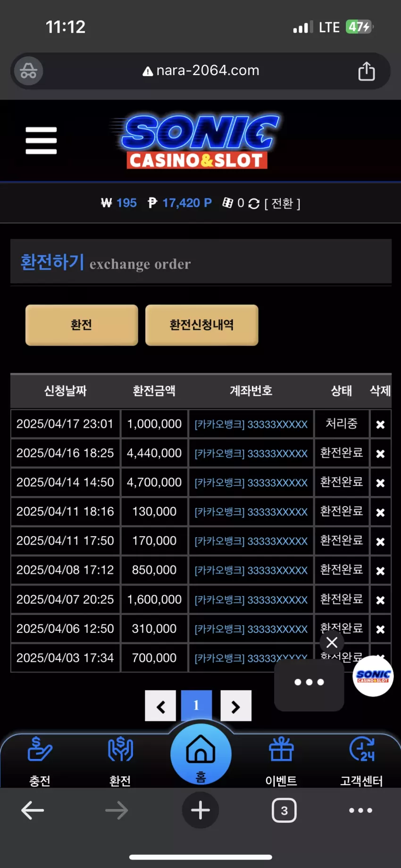Select page 1 in pagination
Image resolution: width=401 pixels, height=868 pixels.
point(196,705)
